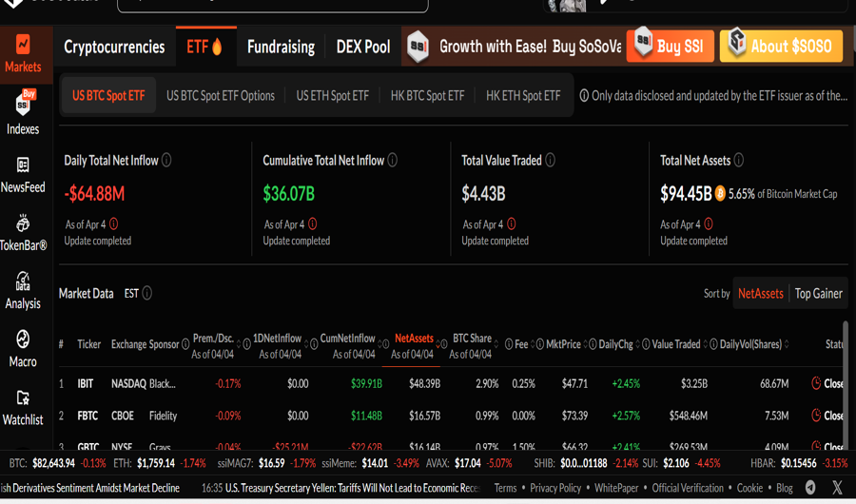Viewport: 856px width, 504px height.
Task: Sort by the DailyChg column arrows
Action: [637, 344]
